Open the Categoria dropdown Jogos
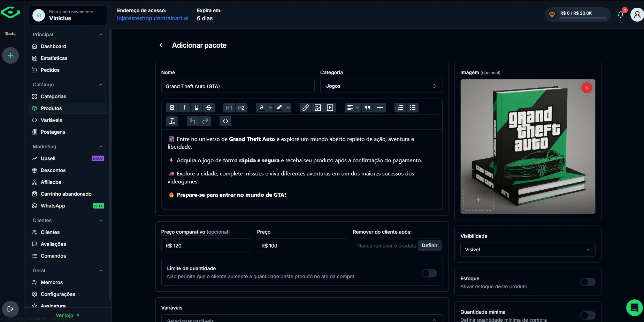The image size is (644, 322). (x=381, y=86)
